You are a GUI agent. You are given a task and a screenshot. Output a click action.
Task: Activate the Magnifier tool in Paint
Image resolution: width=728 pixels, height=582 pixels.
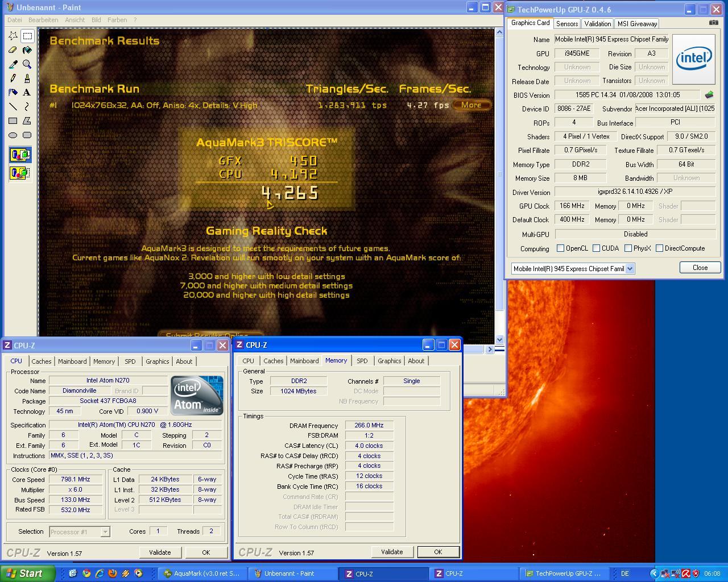27,64
